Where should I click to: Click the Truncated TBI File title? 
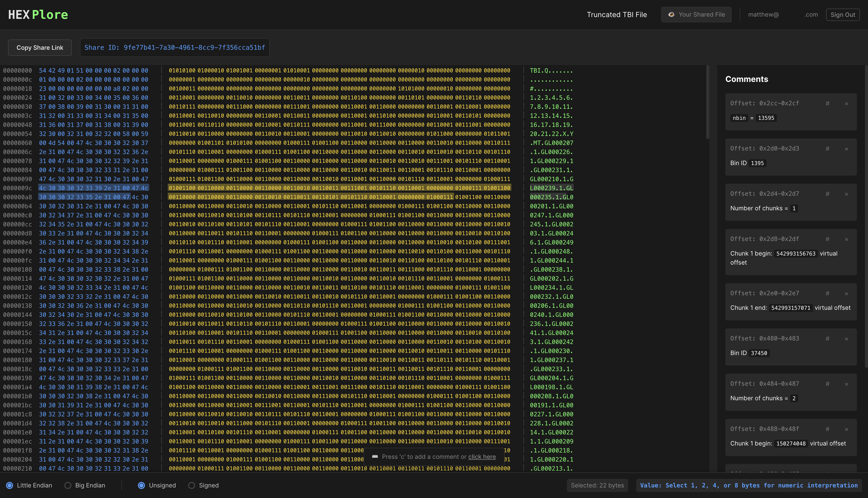pyautogui.click(x=617, y=15)
